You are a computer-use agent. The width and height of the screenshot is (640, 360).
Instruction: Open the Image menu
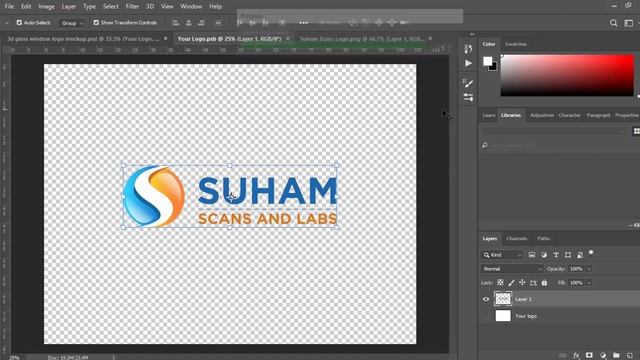pyautogui.click(x=47, y=7)
